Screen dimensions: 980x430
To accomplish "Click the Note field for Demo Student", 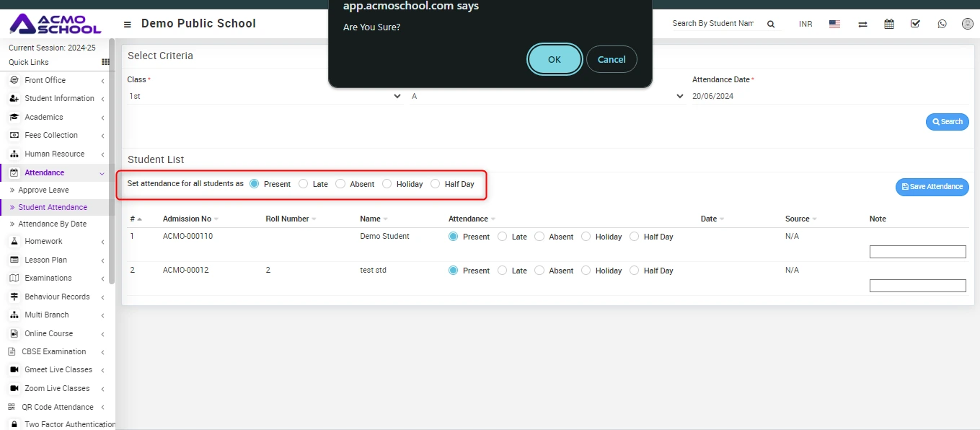I will [917, 252].
